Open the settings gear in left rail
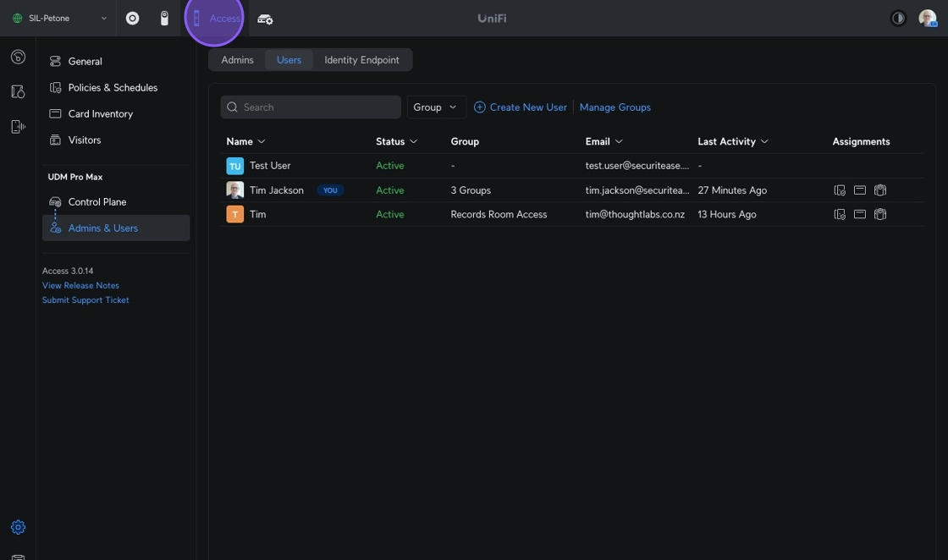 18,527
